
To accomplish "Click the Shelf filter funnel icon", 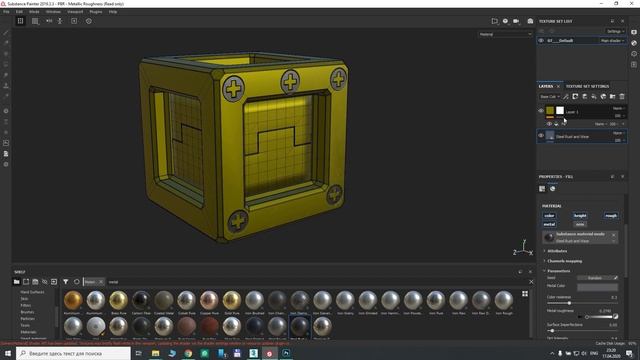I will pos(66,282).
